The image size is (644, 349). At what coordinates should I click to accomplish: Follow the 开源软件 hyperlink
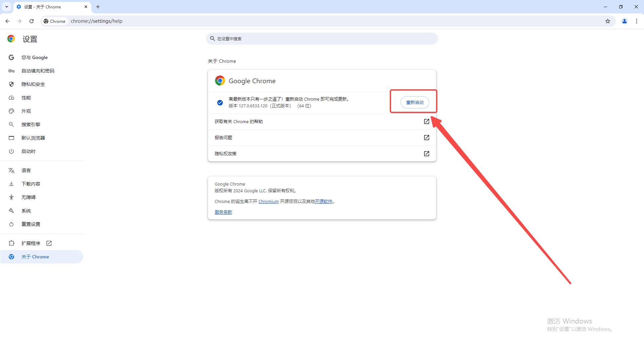(x=324, y=201)
